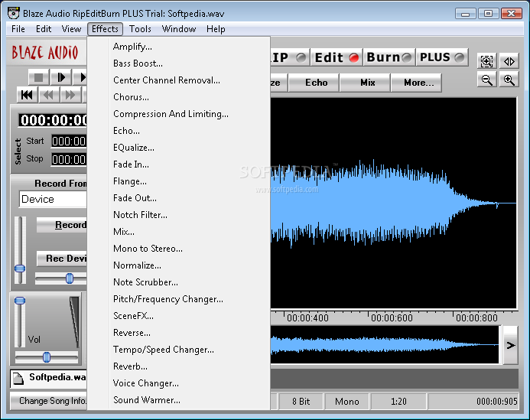This screenshot has width=530, height=420.
Task: Click the More... toolbar button
Action: tap(416, 83)
